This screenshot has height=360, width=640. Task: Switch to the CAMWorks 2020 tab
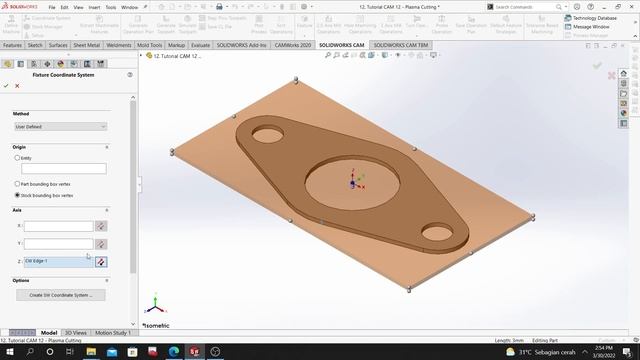coord(293,45)
